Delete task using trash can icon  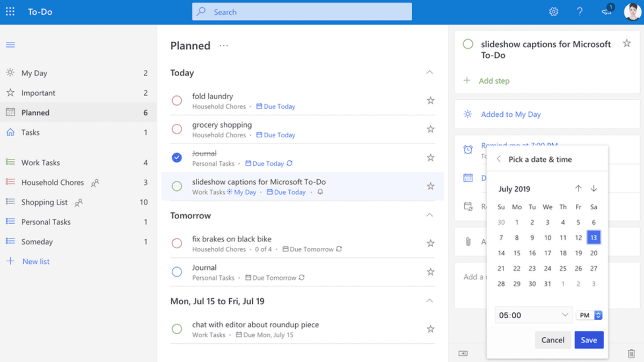coord(631,353)
